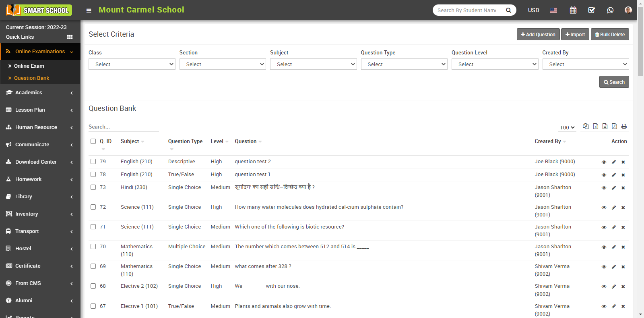
Task: Edit question 73 with pencil icon
Action: click(x=614, y=188)
